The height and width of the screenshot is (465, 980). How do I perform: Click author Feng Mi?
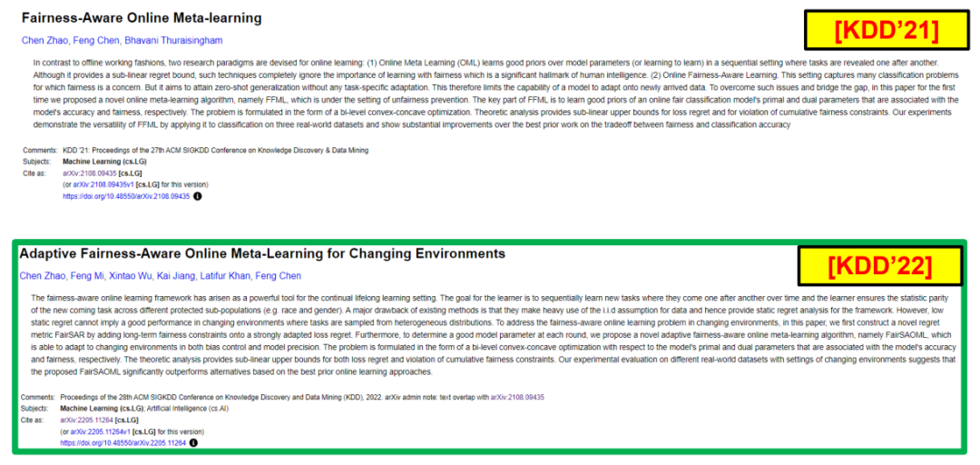tap(90, 276)
